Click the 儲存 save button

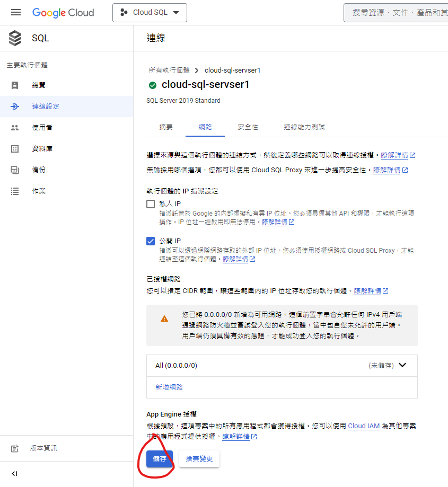pyautogui.click(x=160, y=459)
